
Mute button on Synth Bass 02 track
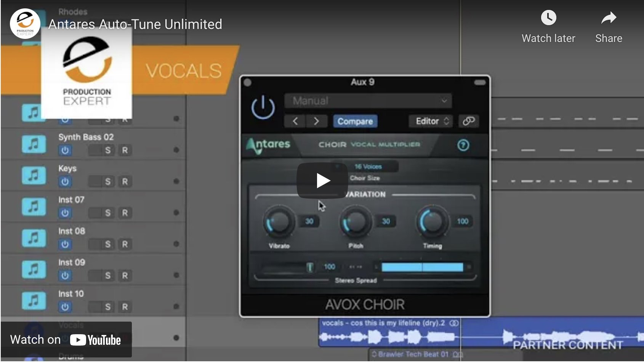point(94,150)
